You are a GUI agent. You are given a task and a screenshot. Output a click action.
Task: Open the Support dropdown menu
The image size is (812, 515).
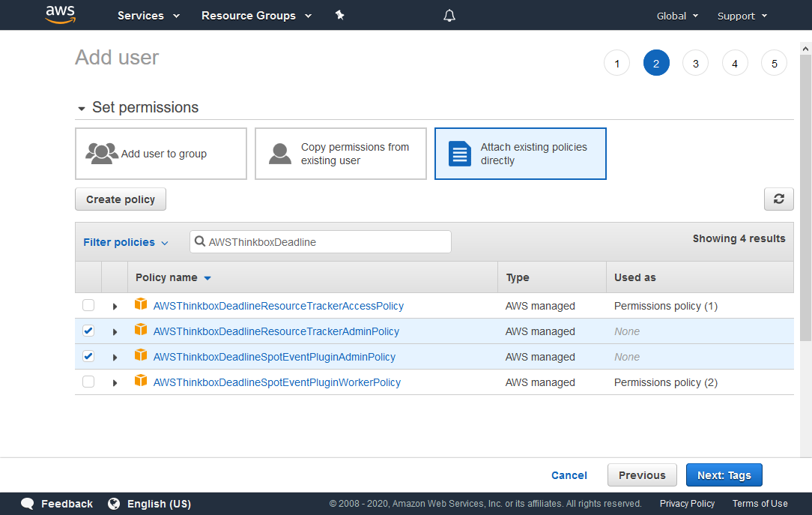pos(742,16)
